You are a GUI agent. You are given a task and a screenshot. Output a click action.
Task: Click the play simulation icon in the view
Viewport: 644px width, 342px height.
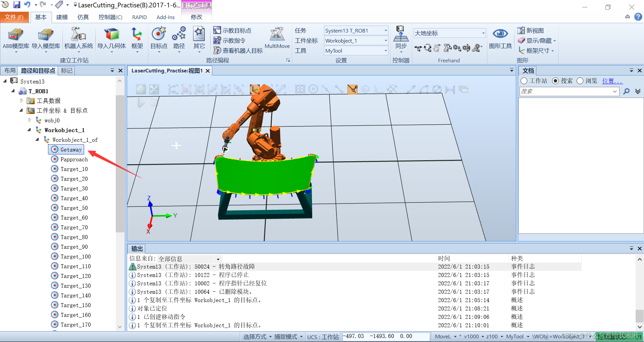click(x=141, y=103)
